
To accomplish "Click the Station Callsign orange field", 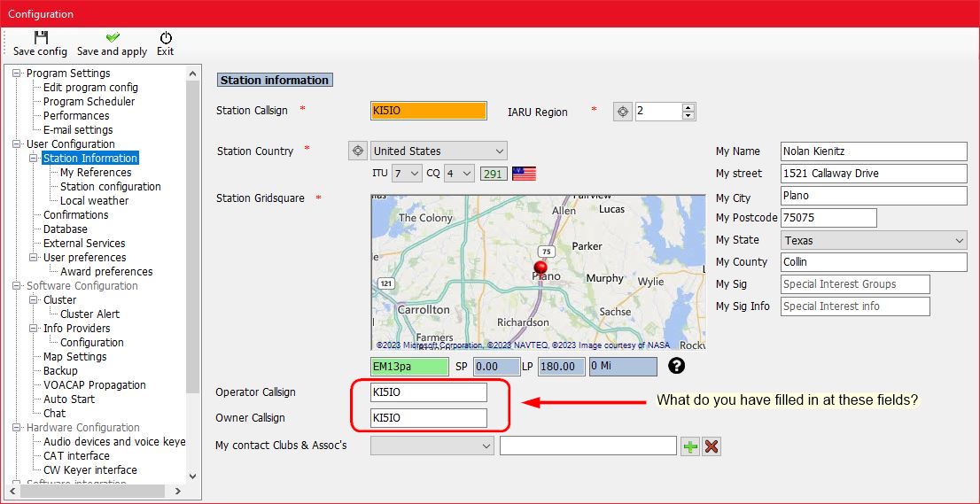I will 428,111.
